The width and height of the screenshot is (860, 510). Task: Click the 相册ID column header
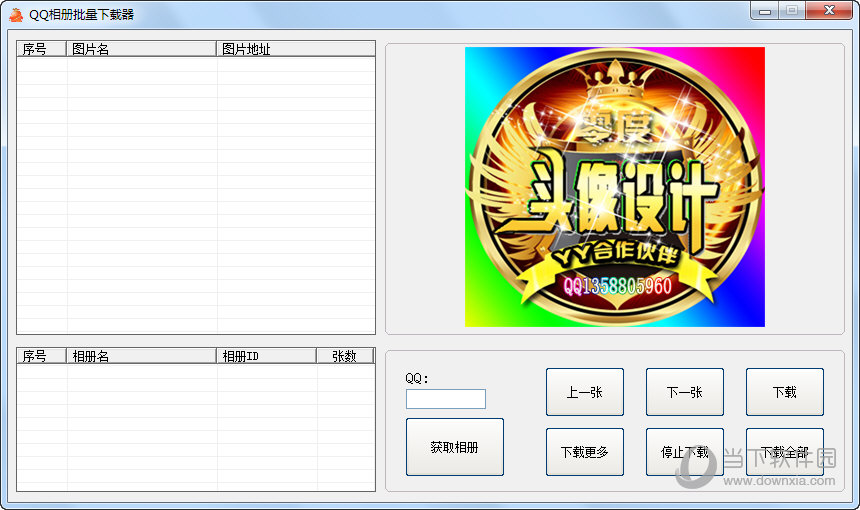pos(267,356)
